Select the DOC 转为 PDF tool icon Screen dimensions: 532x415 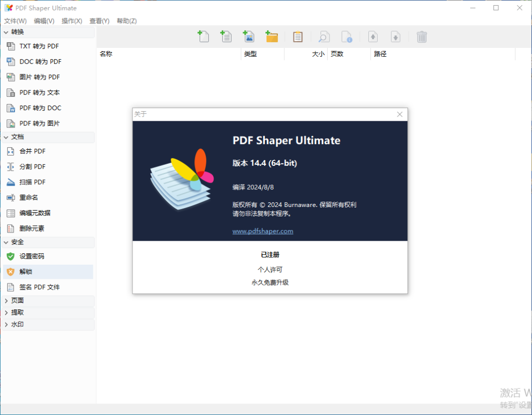[11, 61]
